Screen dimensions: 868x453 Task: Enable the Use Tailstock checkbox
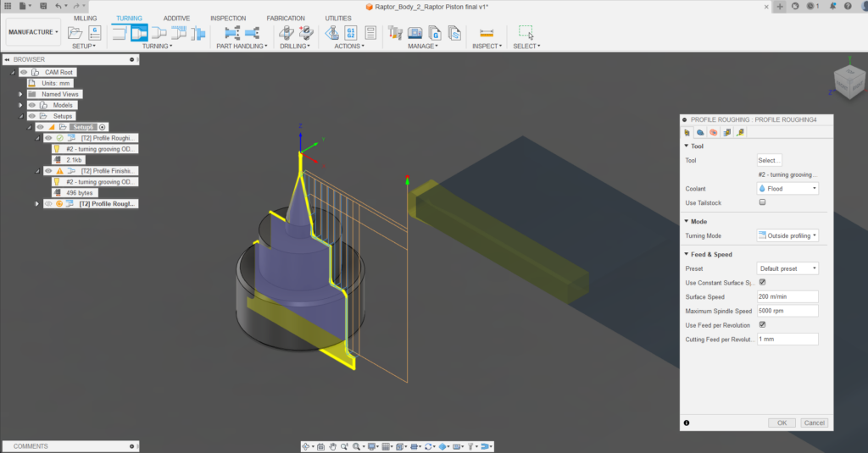click(x=762, y=202)
